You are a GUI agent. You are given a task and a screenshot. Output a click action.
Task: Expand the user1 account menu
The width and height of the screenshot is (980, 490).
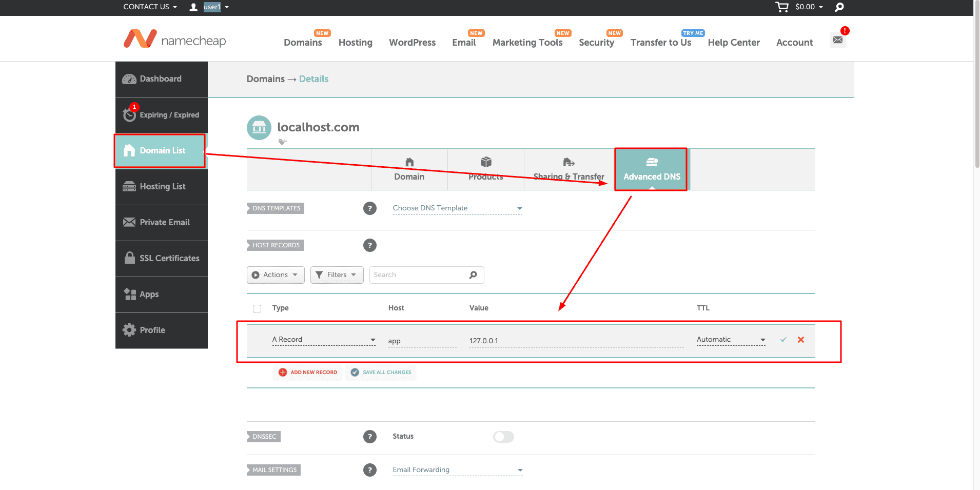tap(216, 7)
